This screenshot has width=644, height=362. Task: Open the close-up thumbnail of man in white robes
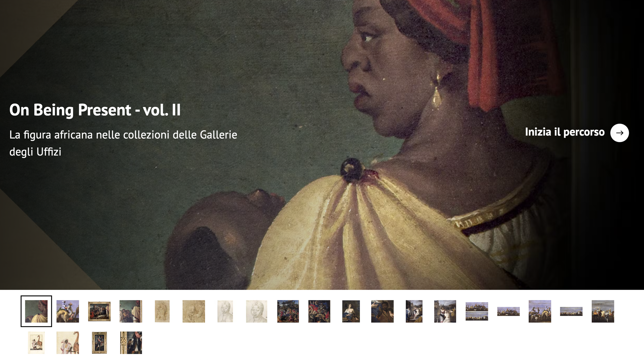point(68,342)
